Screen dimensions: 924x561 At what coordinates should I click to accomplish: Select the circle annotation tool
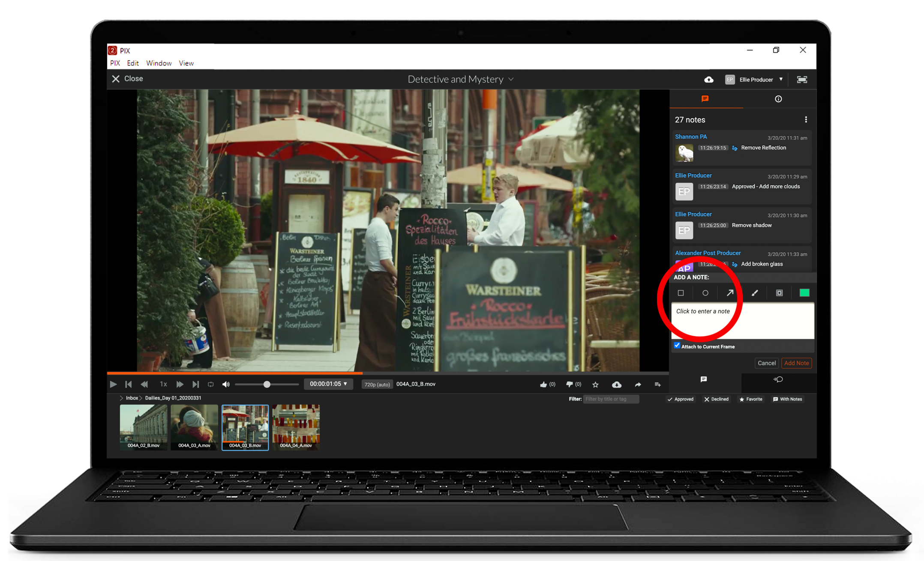coord(705,293)
